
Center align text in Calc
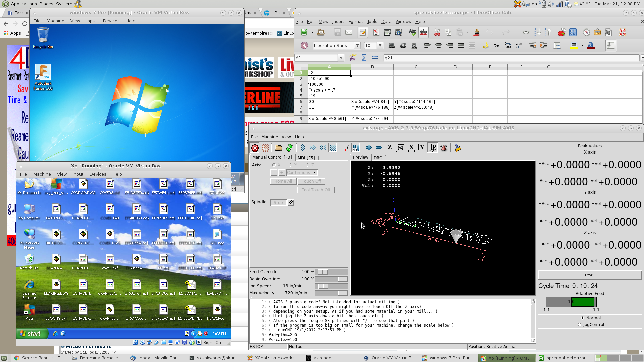point(438,46)
